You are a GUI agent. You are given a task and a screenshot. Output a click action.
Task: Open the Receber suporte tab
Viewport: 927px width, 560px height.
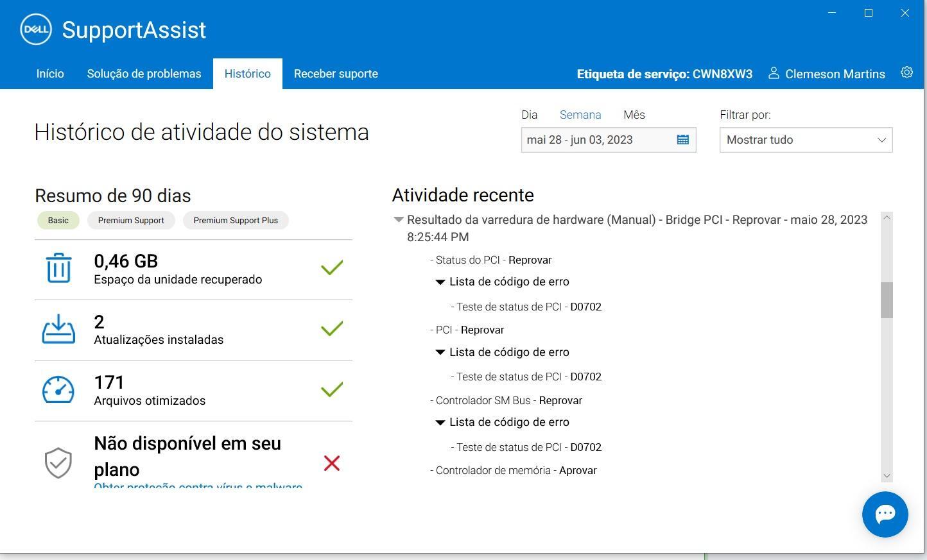(336, 74)
